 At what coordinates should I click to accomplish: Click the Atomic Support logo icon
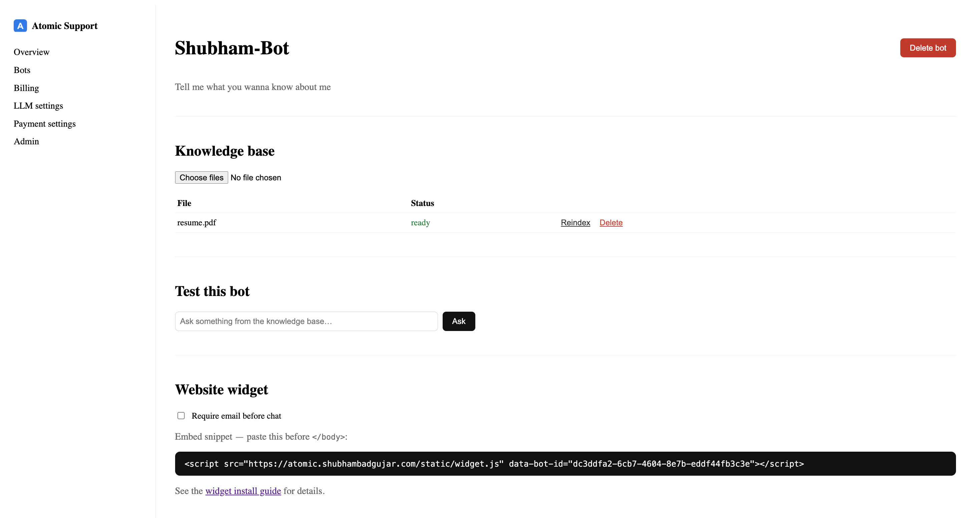20,26
